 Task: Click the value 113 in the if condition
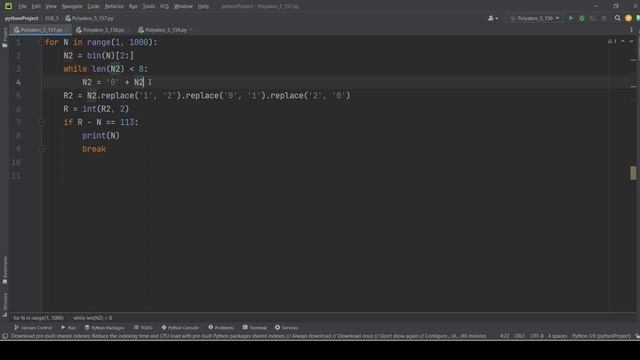[127, 122]
